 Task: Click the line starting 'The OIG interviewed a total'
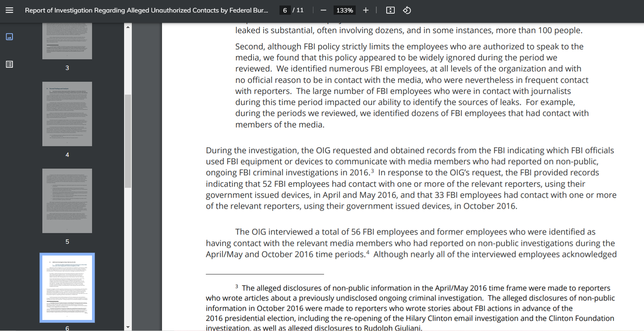point(415,232)
